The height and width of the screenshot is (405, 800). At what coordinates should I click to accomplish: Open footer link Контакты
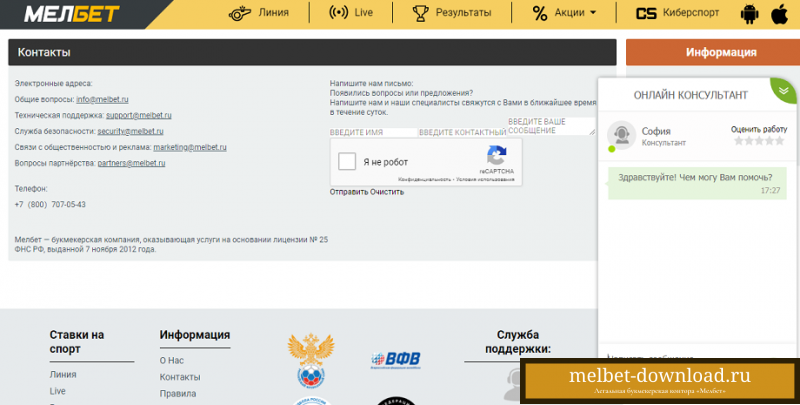point(180,377)
